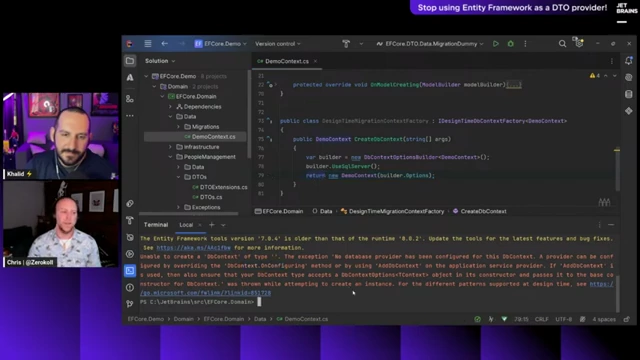The image size is (640, 360).
Task: Open IDE settings gear icon
Action: pos(579,43)
